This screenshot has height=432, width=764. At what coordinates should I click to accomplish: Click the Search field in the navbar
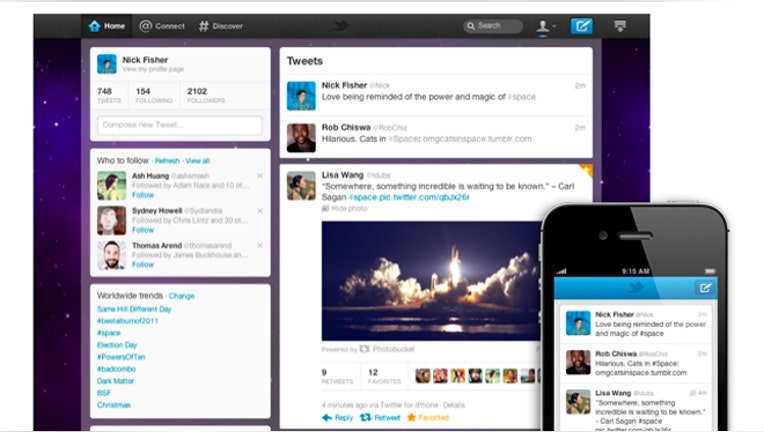click(493, 26)
